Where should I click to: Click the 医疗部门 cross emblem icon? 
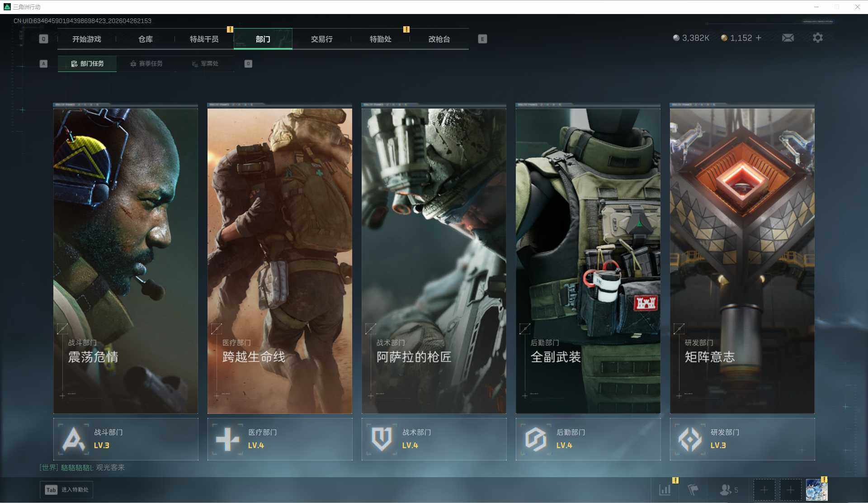pos(227,439)
